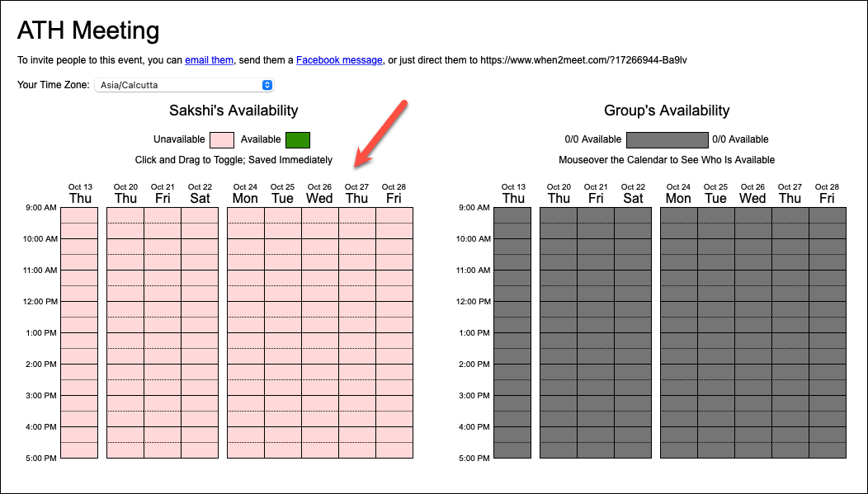Click the when2meet.com event URL text
Image resolution: width=868 pixels, height=494 pixels.
[x=583, y=59]
